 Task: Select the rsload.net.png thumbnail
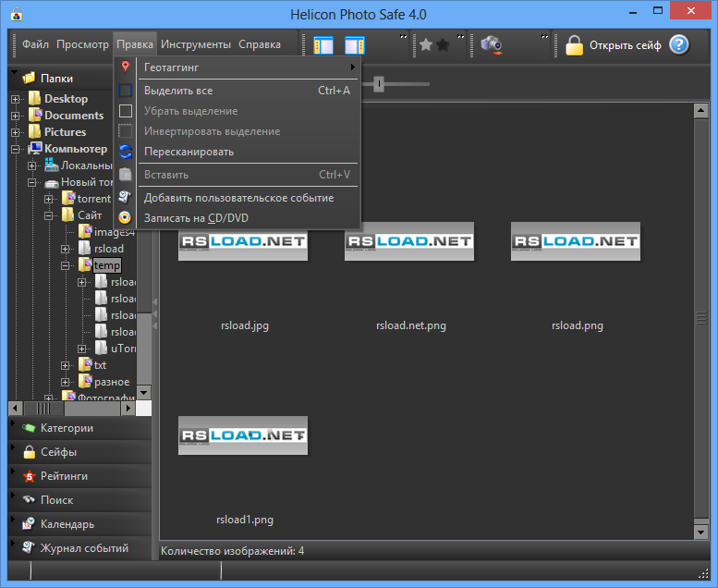click(409, 241)
